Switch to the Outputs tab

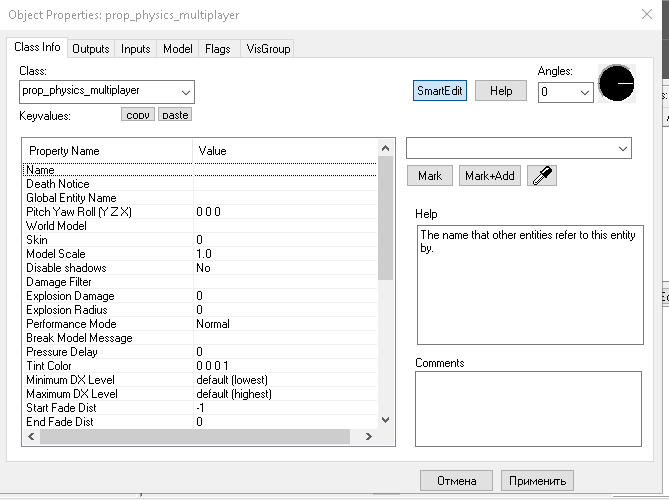[90, 49]
